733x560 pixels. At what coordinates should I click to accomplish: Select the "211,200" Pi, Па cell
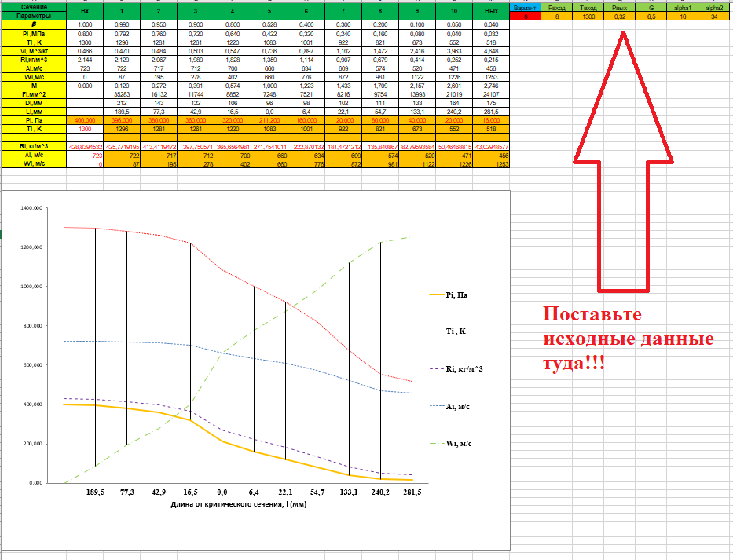point(269,120)
